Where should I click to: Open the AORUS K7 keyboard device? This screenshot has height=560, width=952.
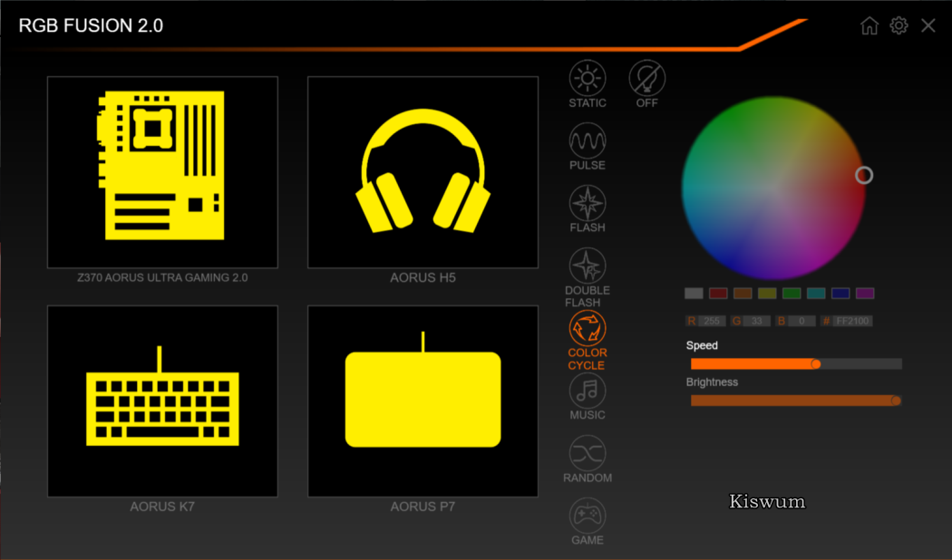click(162, 401)
